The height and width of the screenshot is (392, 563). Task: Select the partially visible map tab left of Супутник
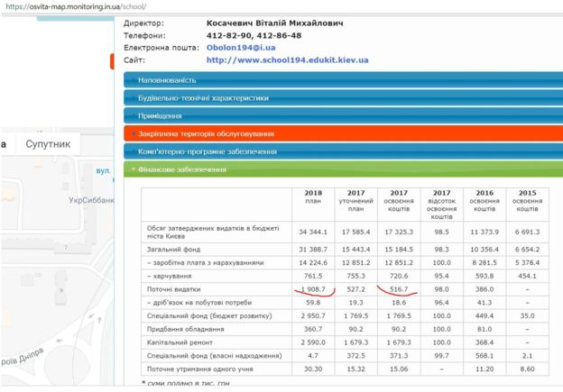[x=5, y=144]
